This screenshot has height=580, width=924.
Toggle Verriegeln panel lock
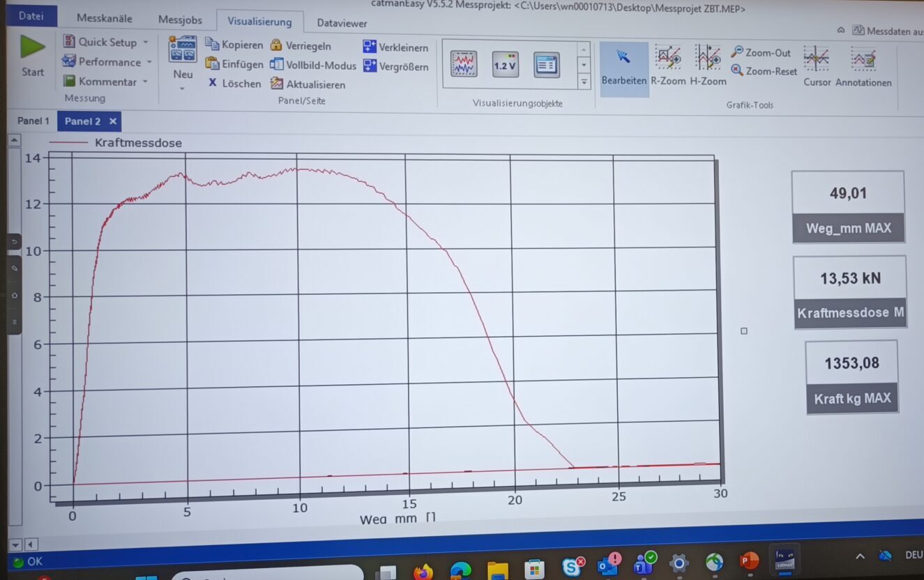coord(301,46)
